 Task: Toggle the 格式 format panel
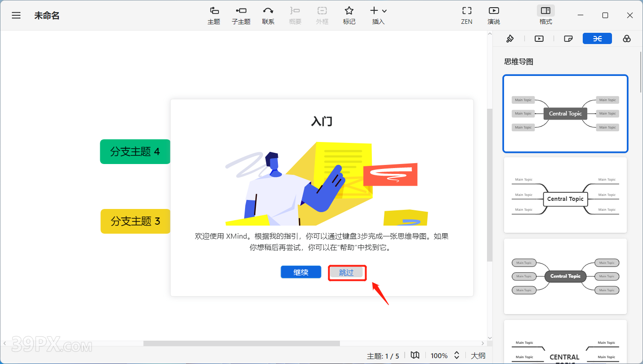coord(545,15)
